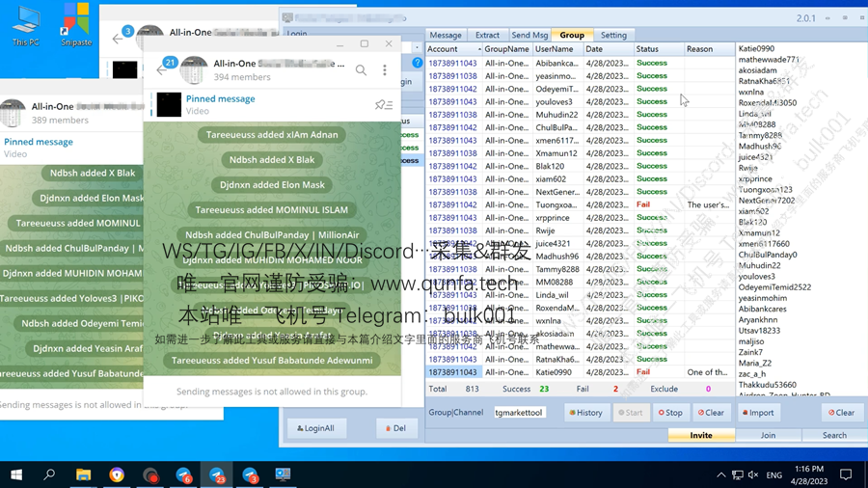Viewport: 868px width, 488px height.
Task: Sort by UserName column header
Action: 557,48
